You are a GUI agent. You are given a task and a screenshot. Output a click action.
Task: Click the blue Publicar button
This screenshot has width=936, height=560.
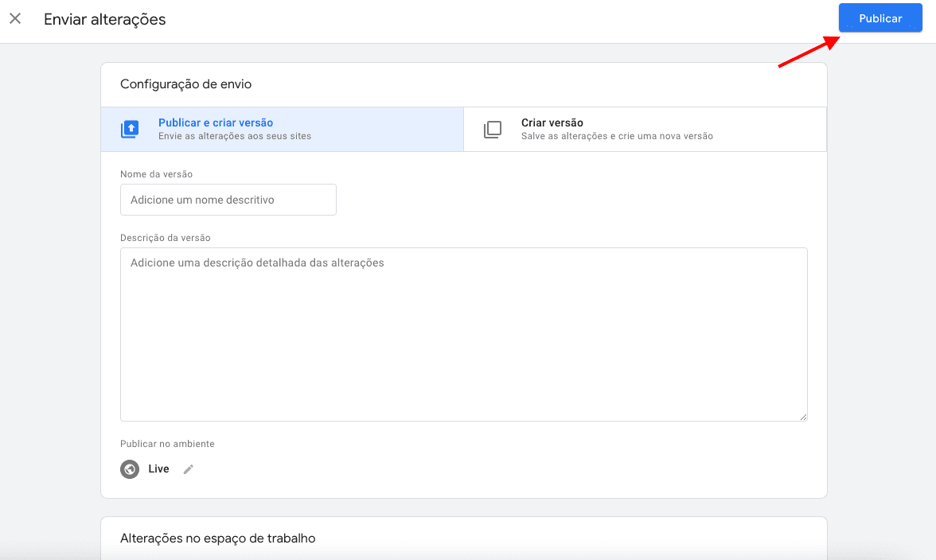pos(879,18)
